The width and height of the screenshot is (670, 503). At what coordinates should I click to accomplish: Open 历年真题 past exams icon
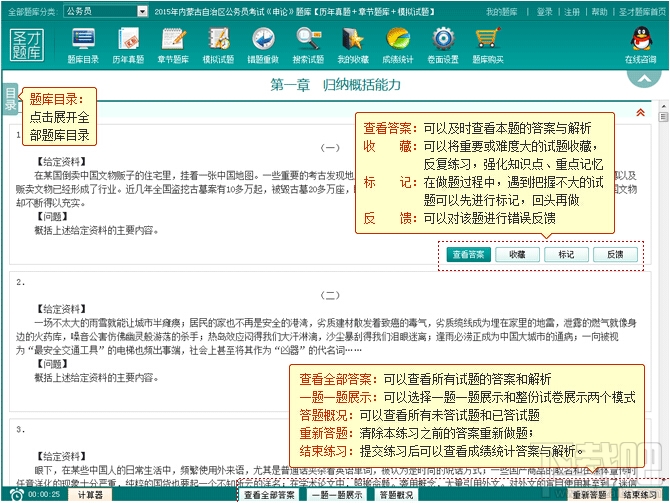coord(128,45)
